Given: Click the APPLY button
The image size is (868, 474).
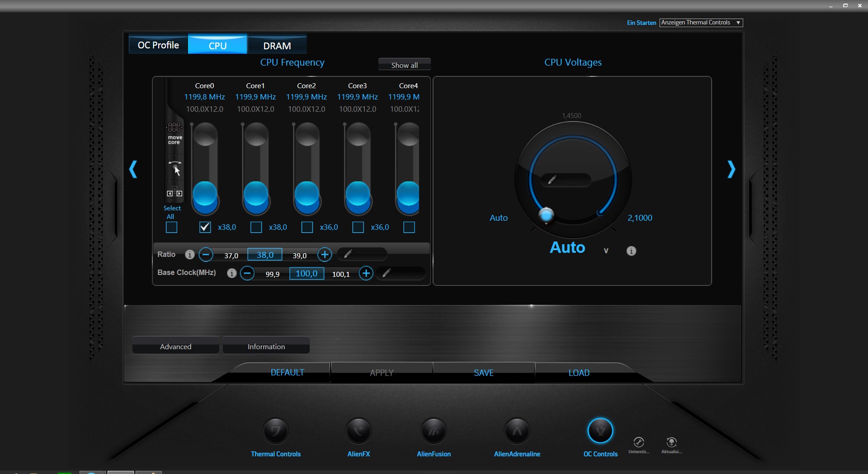Looking at the screenshot, I should (x=382, y=373).
